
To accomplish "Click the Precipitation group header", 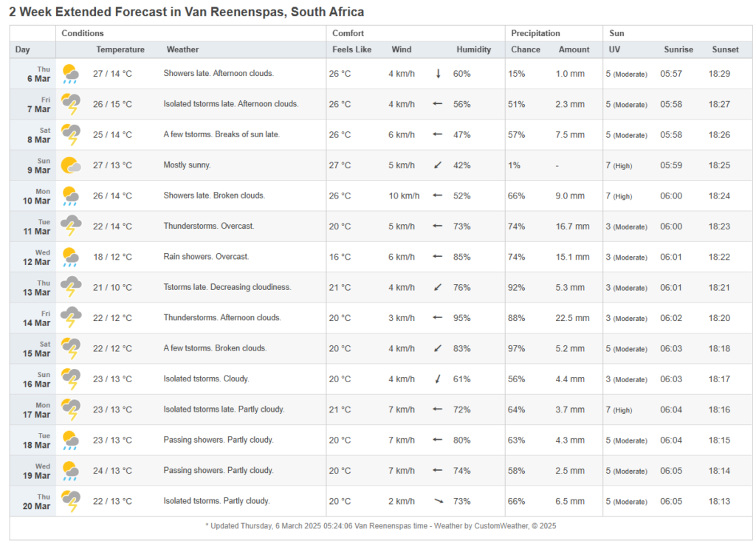I will point(535,33).
